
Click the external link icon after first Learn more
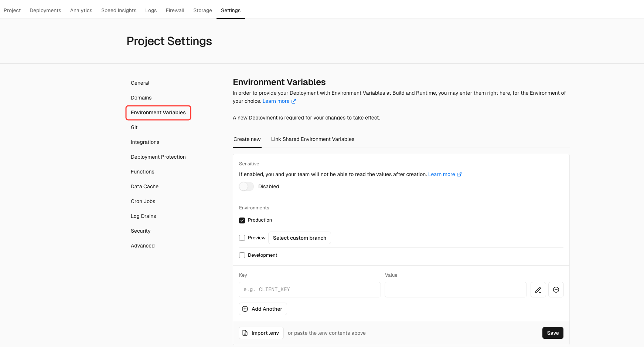pos(294,101)
